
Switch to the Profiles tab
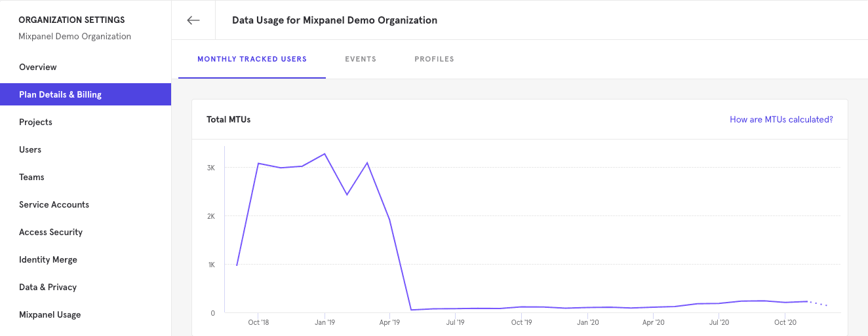tap(434, 59)
